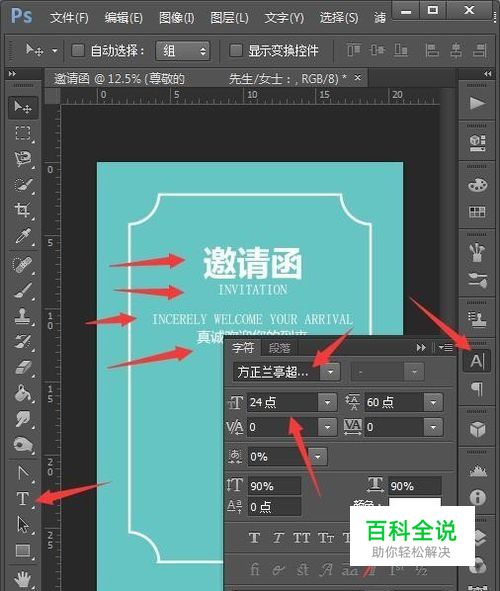
Task: Select the Lasso tool
Action: [x=23, y=159]
